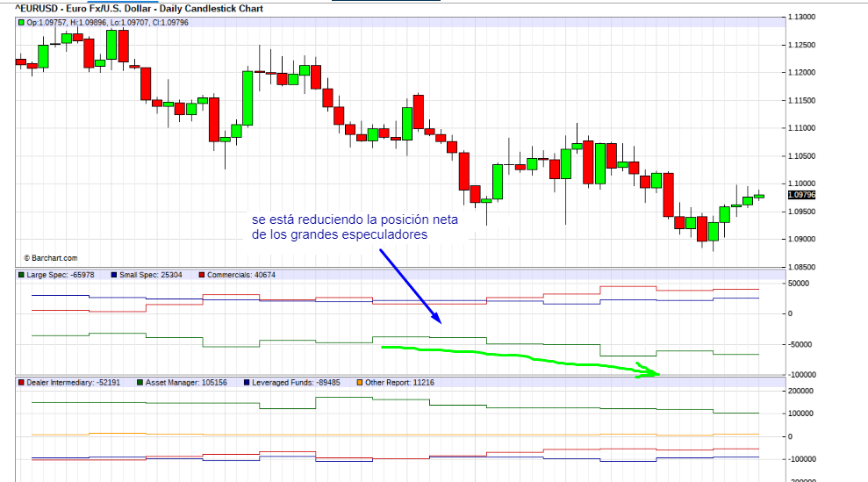Click the 1.13000 price axis label

coord(801,18)
